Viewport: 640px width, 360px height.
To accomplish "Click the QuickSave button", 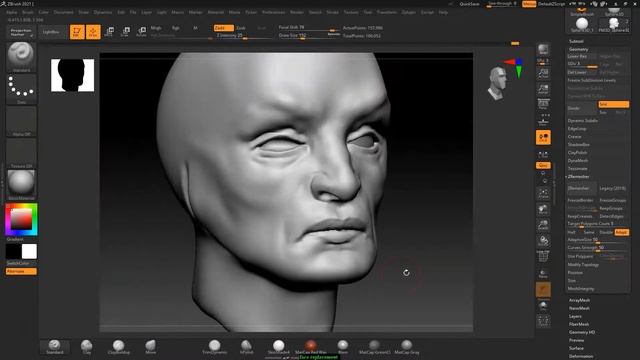I will [469, 4].
